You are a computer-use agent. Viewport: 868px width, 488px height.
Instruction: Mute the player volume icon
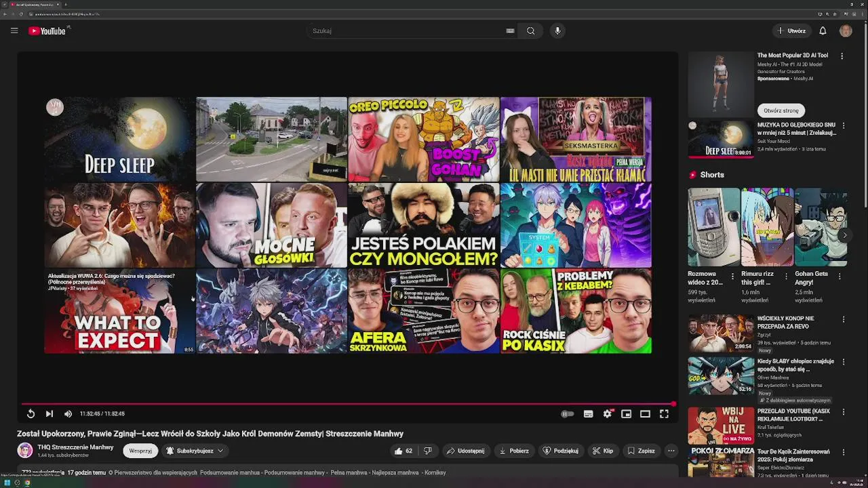click(x=68, y=413)
